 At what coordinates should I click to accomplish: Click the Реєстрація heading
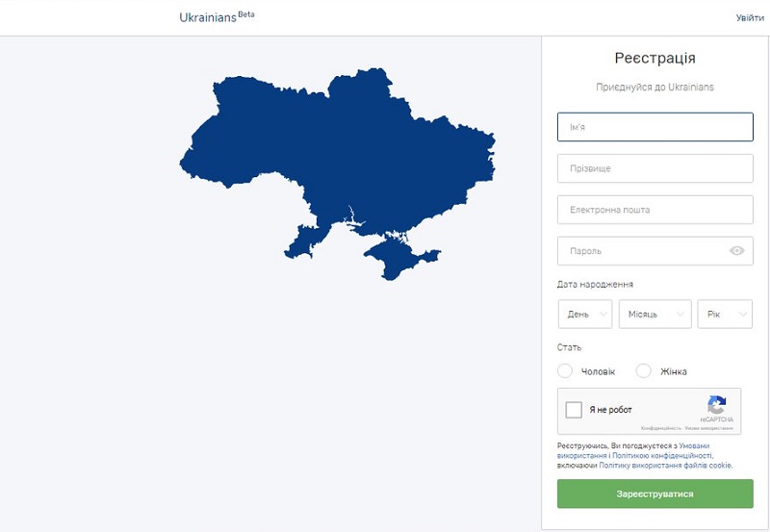click(655, 58)
